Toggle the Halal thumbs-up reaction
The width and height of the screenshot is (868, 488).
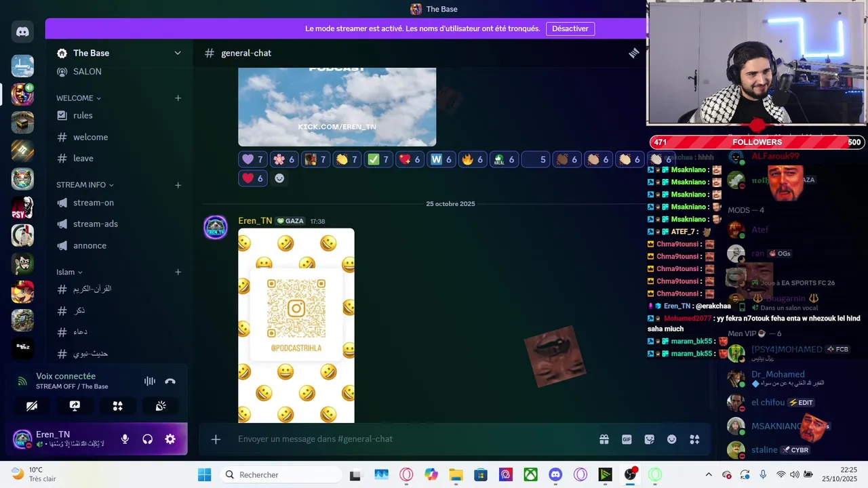504,159
